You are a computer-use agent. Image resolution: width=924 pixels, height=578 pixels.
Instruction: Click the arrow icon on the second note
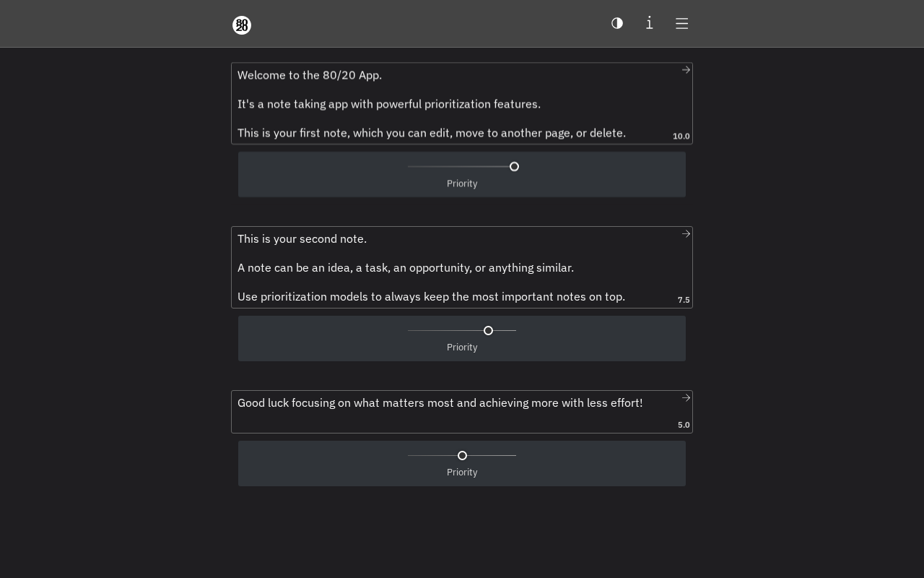coord(686,234)
